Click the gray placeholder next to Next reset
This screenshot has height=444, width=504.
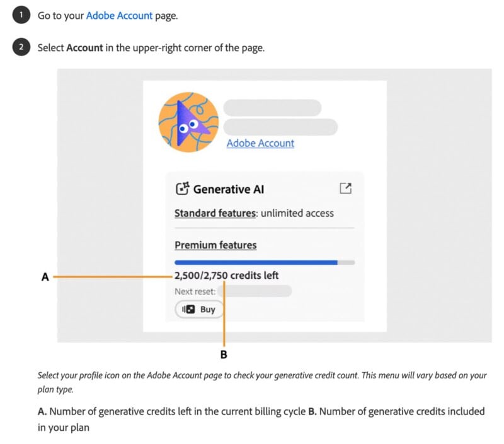(255, 291)
